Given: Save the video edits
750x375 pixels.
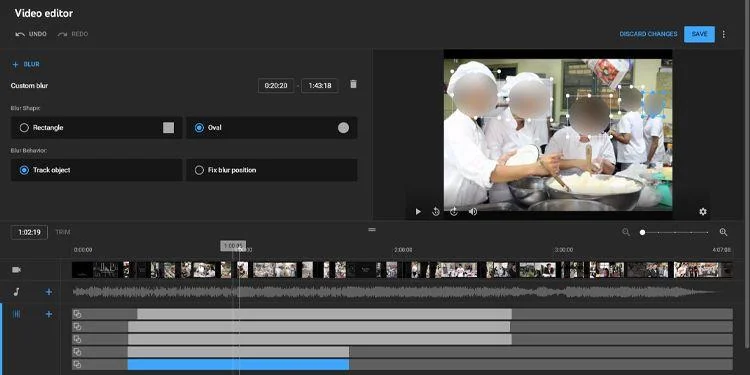Looking at the screenshot, I should coord(699,34).
